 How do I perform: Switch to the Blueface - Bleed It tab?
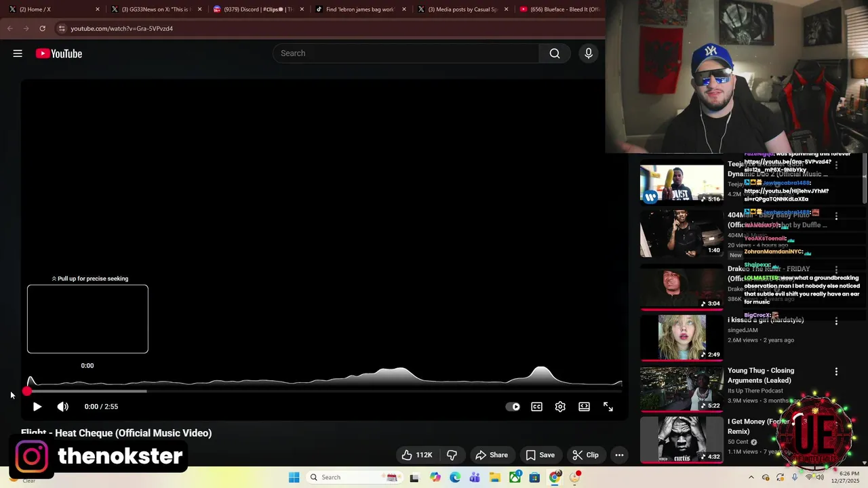coord(560,9)
